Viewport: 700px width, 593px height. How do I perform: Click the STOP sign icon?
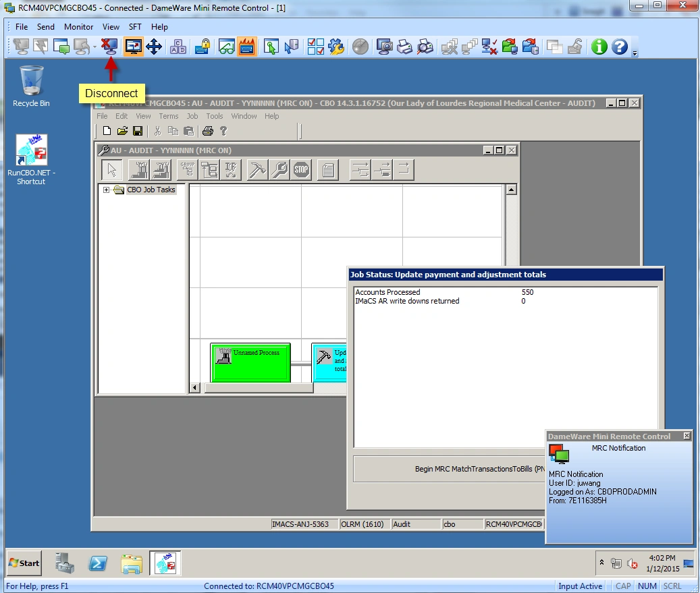(x=302, y=170)
